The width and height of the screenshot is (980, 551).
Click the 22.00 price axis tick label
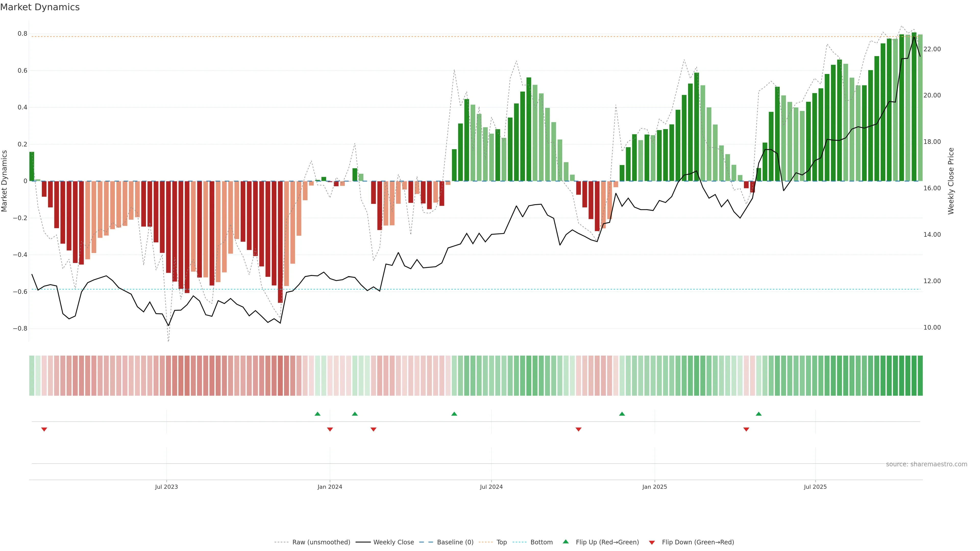pos(932,49)
